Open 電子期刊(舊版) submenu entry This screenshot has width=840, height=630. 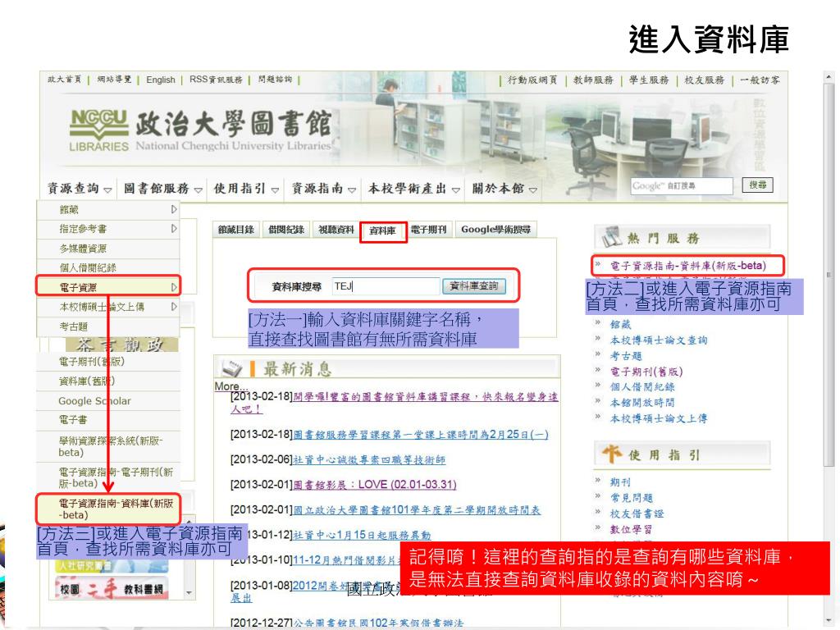107,362
